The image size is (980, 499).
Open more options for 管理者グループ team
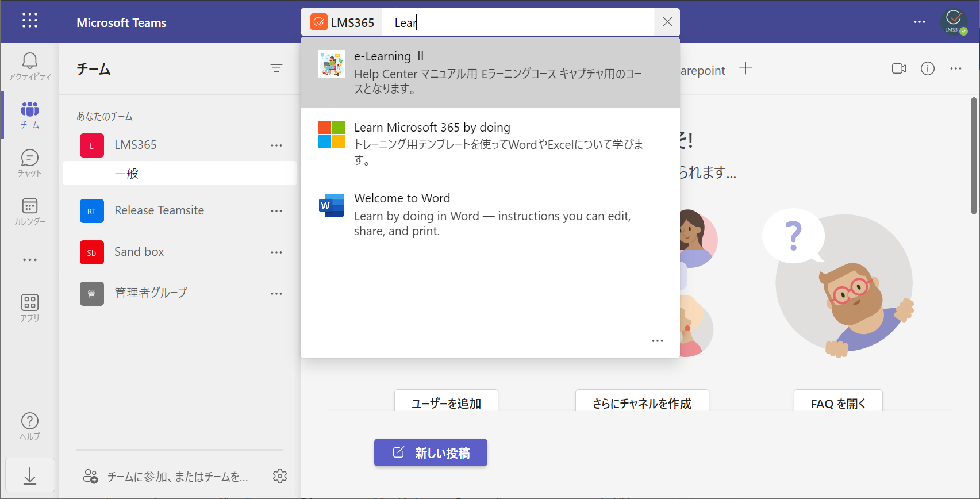point(276,294)
